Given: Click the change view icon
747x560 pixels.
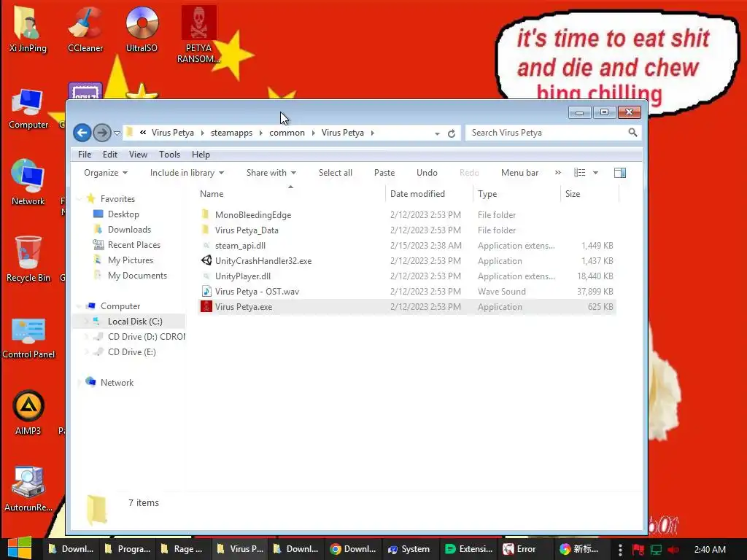Looking at the screenshot, I should pos(580,172).
